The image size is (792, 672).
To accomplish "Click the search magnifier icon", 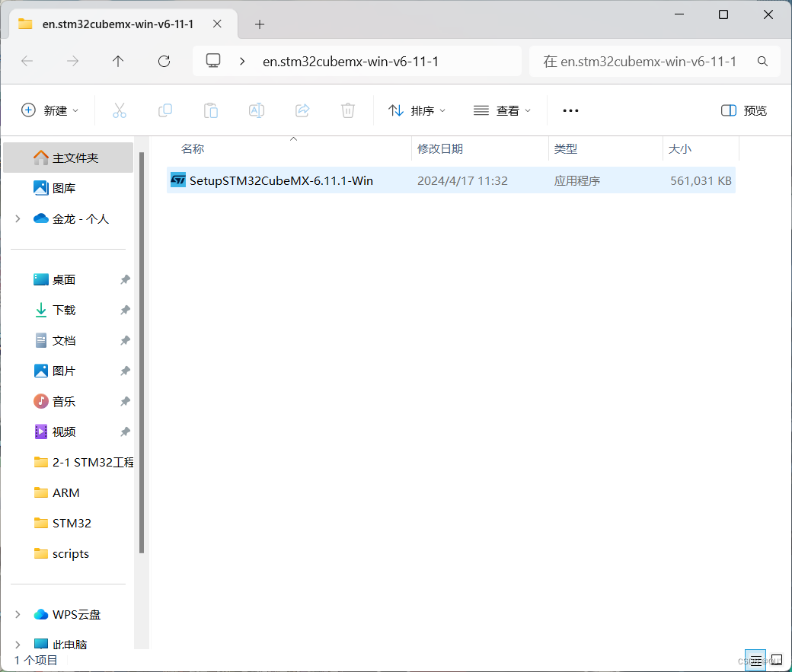I will 762,62.
